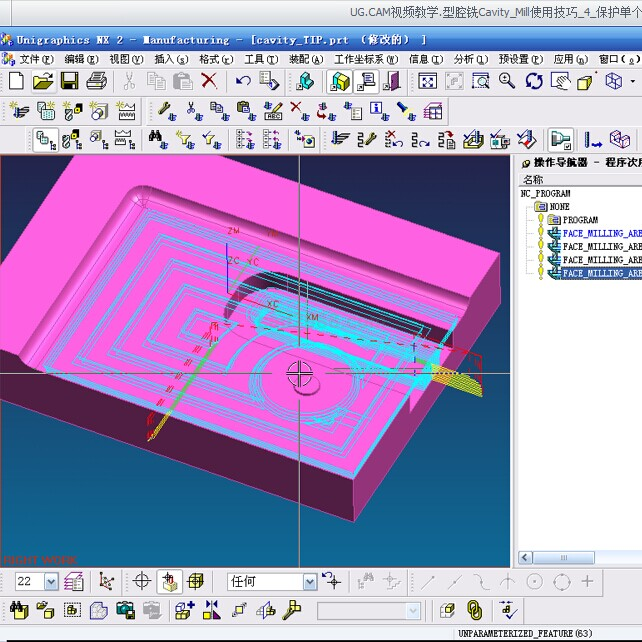
Task: Click the Undo arrow icon
Action: pos(243,81)
